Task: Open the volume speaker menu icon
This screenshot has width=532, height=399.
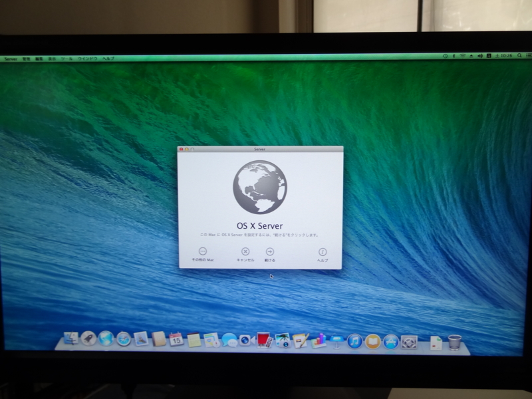Action: point(479,56)
